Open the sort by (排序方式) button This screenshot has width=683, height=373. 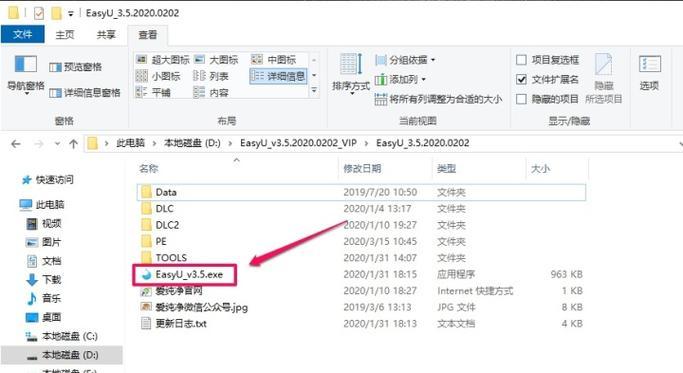coord(351,73)
